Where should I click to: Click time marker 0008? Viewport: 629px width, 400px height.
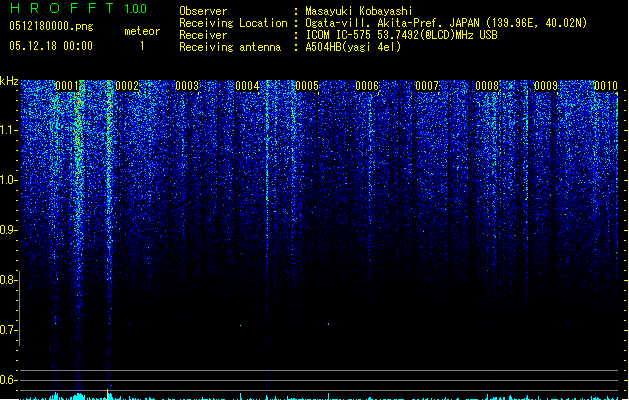click(x=487, y=86)
